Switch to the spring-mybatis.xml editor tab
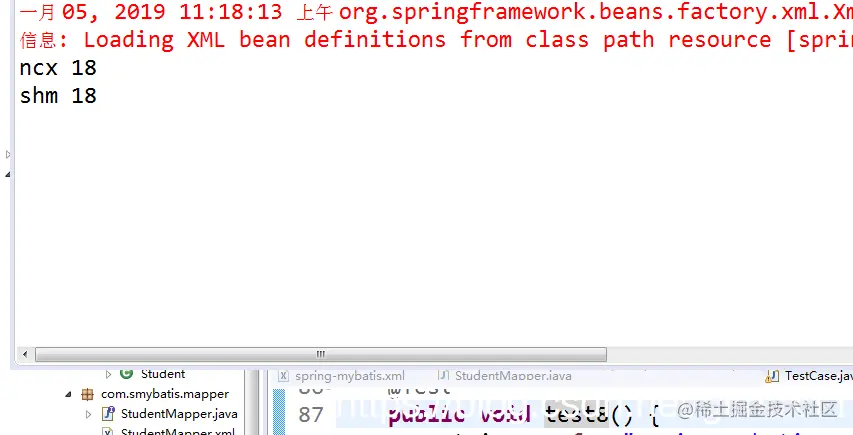This screenshot has height=435, width=853. [349, 376]
